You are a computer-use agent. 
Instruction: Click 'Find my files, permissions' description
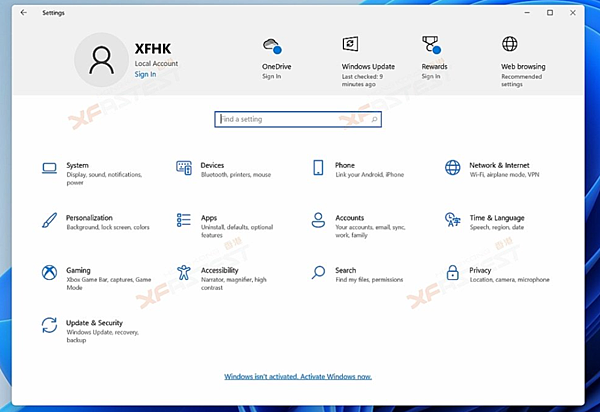369,280
